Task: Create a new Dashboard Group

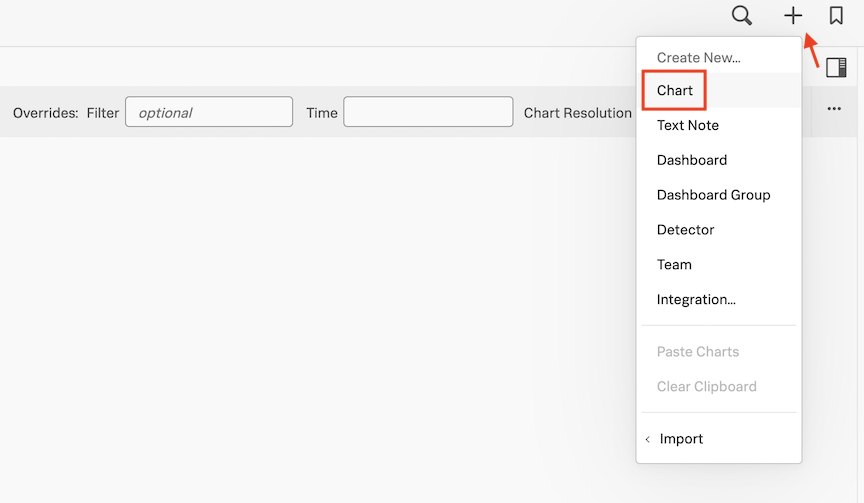Action: pyautogui.click(x=713, y=195)
